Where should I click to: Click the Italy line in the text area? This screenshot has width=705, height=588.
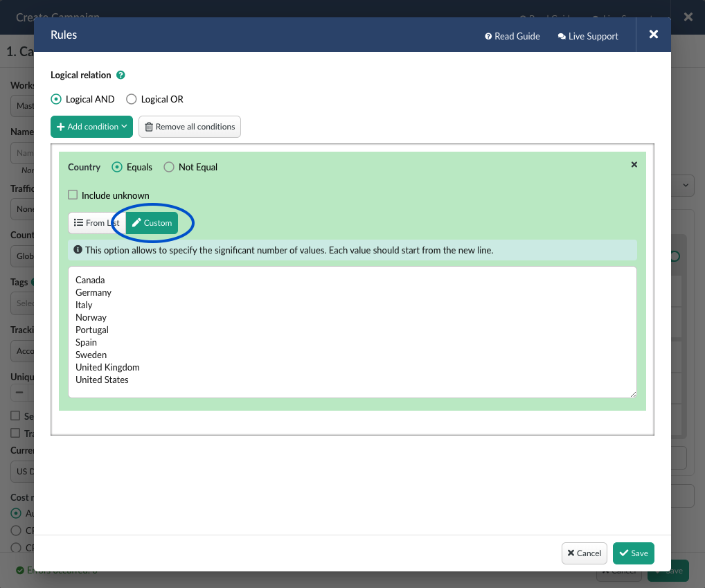[x=84, y=305]
